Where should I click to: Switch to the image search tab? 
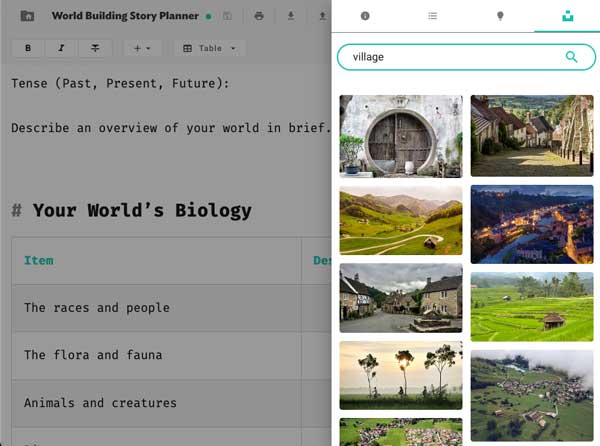point(567,16)
